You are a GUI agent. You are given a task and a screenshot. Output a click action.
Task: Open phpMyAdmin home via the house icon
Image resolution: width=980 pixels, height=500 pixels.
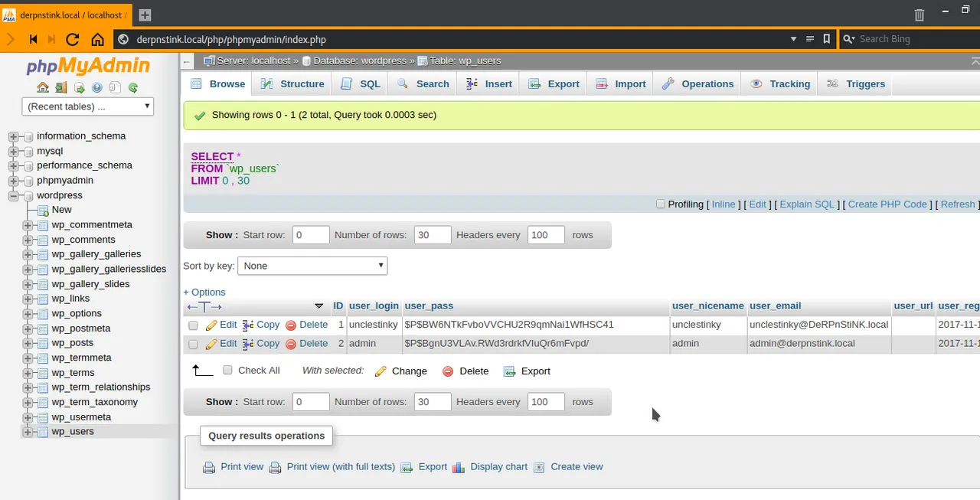[43, 87]
